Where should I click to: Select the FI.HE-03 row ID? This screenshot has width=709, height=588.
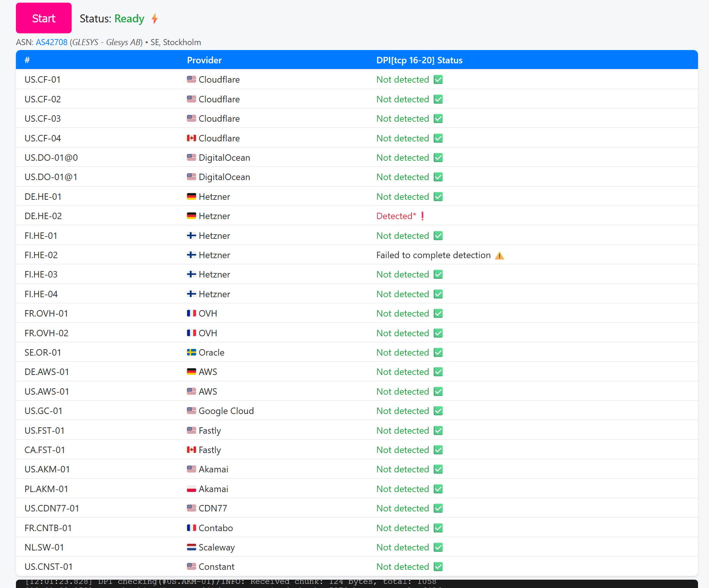(x=41, y=274)
